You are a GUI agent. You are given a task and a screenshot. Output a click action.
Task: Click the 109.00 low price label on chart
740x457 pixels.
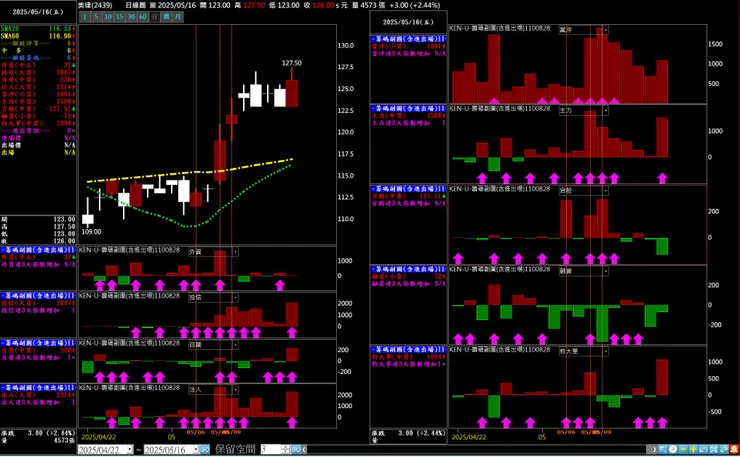click(91, 231)
